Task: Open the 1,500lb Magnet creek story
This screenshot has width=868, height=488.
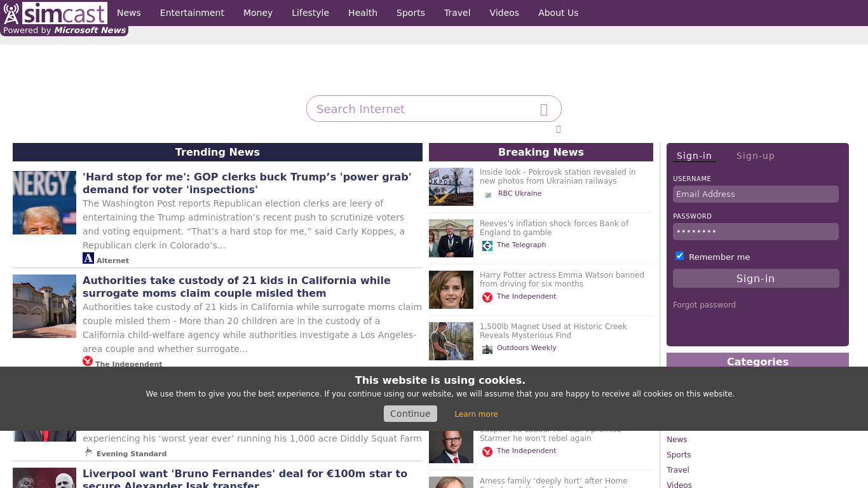Action: tap(553, 331)
